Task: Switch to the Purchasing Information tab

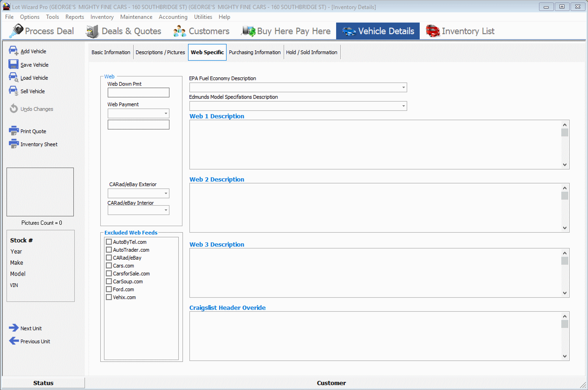Action: [x=255, y=52]
